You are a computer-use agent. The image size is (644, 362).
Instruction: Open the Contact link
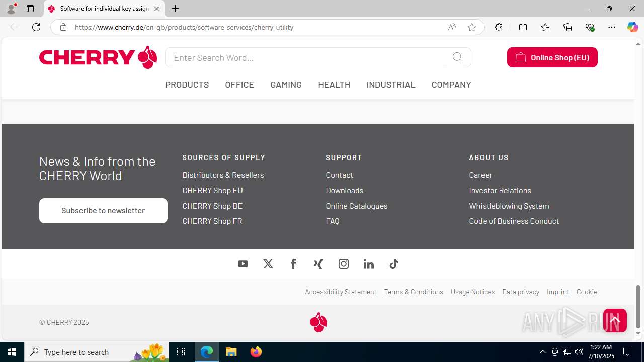click(339, 175)
